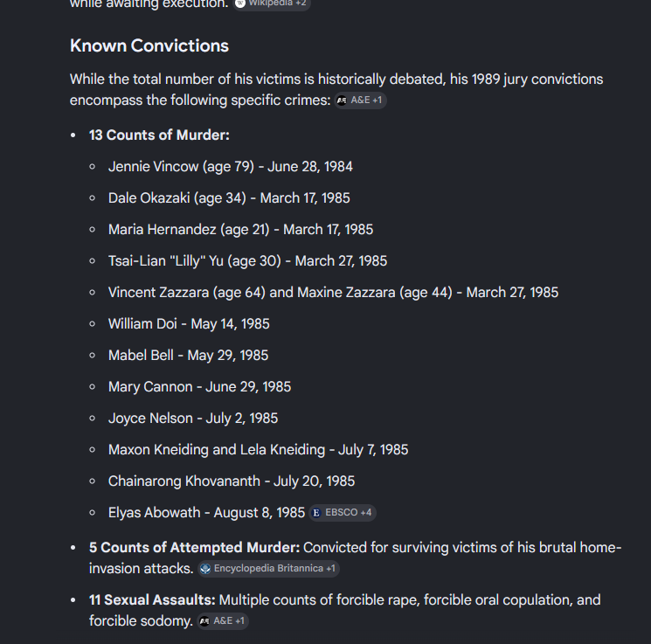Click the Wikipedia icon in citation chip
The width and height of the screenshot is (651, 644).
click(x=240, y=3)
